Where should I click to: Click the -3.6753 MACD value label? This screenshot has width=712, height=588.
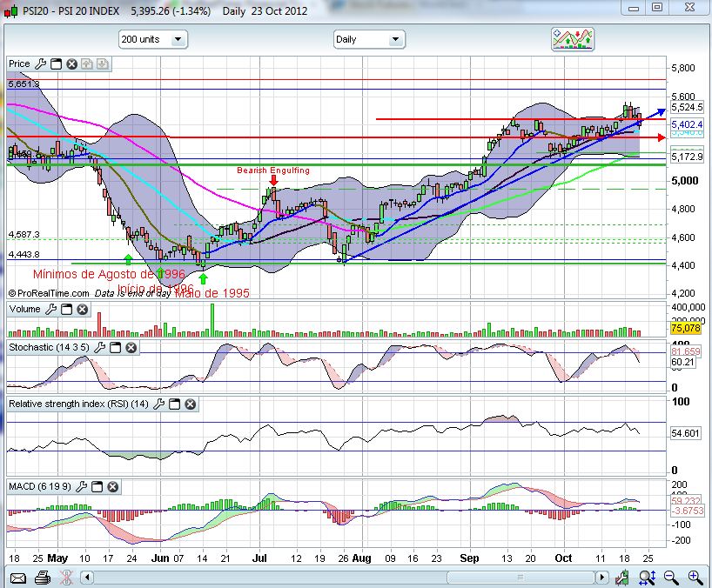coord(688,511)
